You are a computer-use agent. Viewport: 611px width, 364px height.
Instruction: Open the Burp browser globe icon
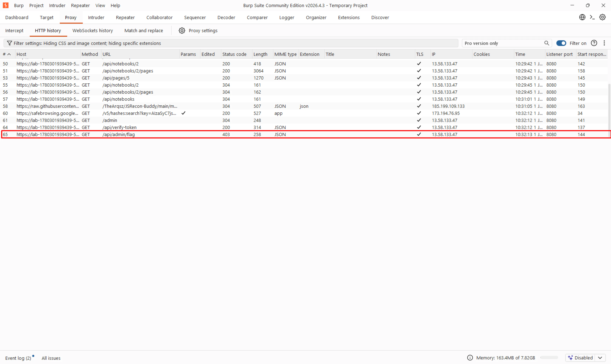582,17
